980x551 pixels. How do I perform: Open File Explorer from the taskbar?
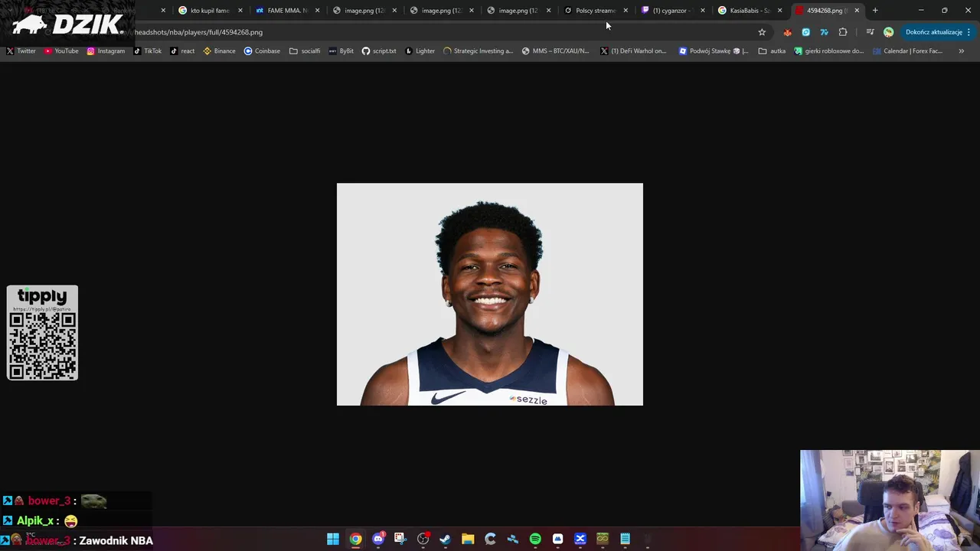(468, 539)
